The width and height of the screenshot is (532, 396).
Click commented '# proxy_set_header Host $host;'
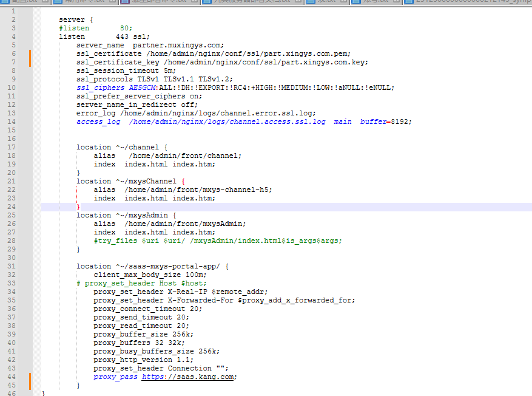pyautogui.click(x=141, y=283)
